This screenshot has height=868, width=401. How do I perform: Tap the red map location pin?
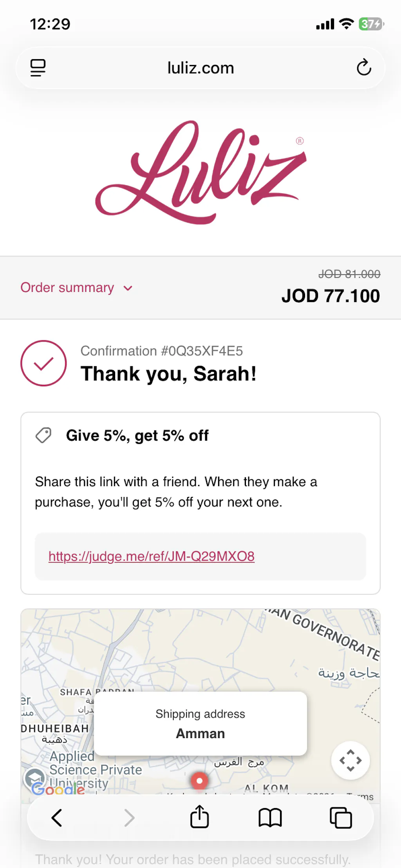pos(199,781)
